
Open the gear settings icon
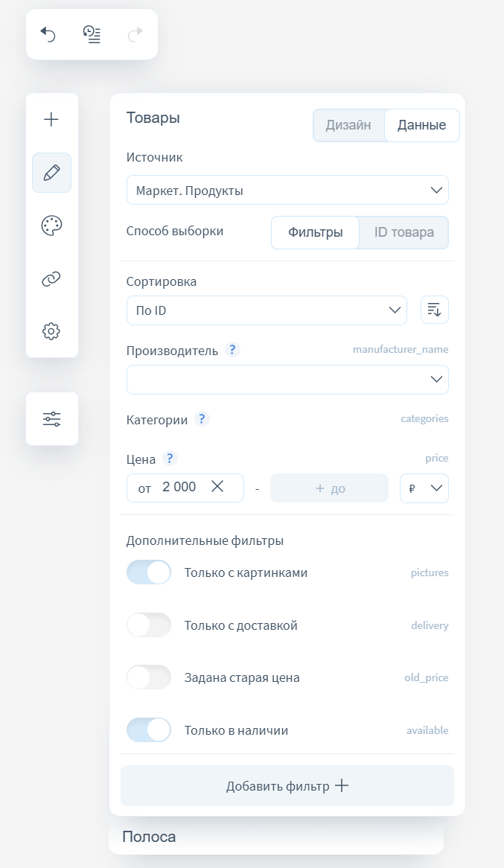coord(51,331)
